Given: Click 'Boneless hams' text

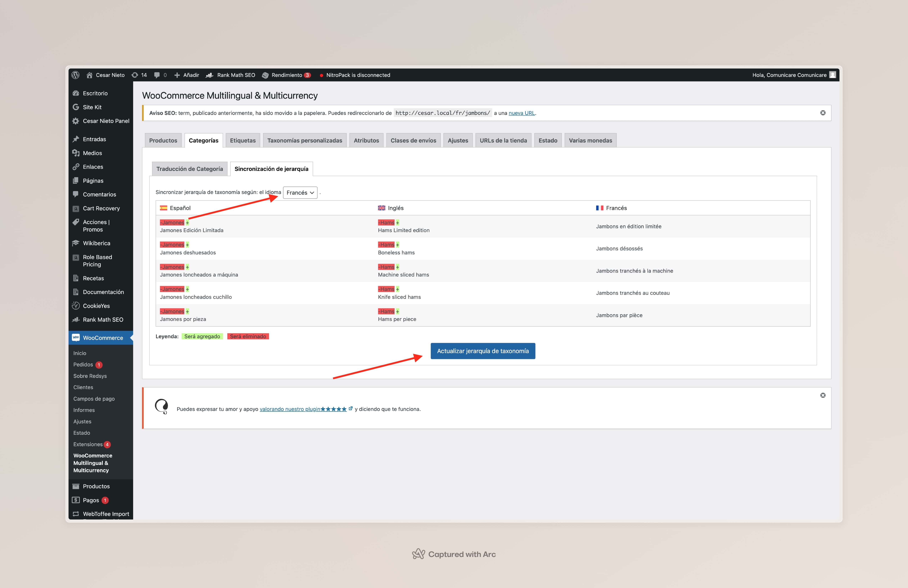Looking at the screenshot, I should coord(396,253).
